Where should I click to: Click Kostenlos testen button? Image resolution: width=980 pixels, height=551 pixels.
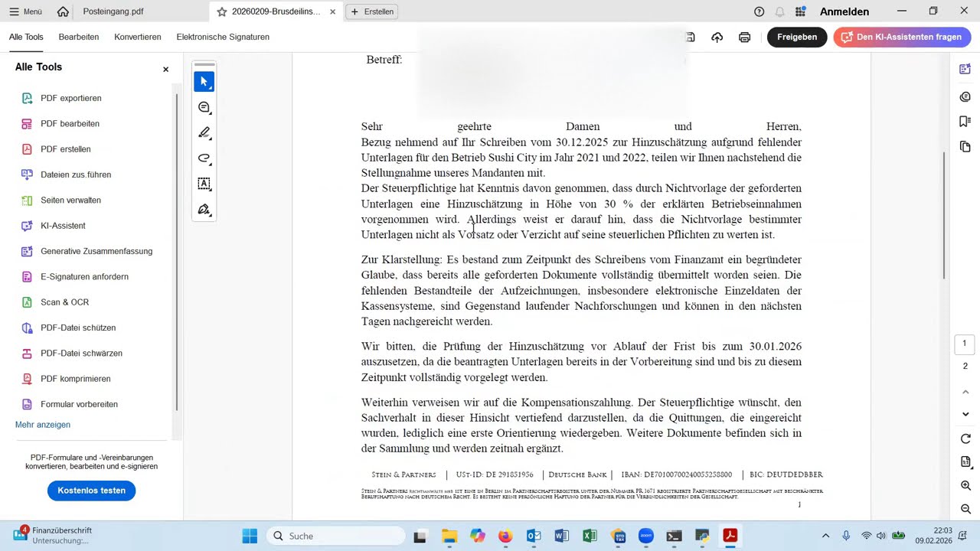91,491
